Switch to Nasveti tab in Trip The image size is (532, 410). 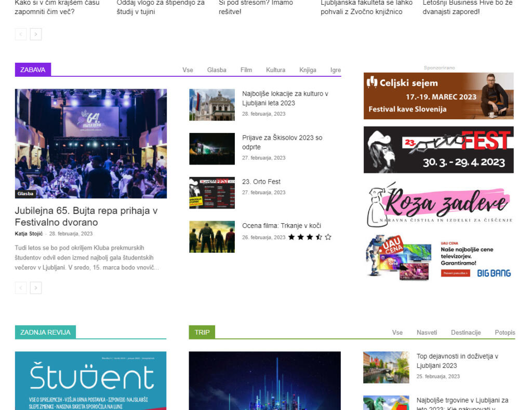pyautogui.click(x=427, y=333)
